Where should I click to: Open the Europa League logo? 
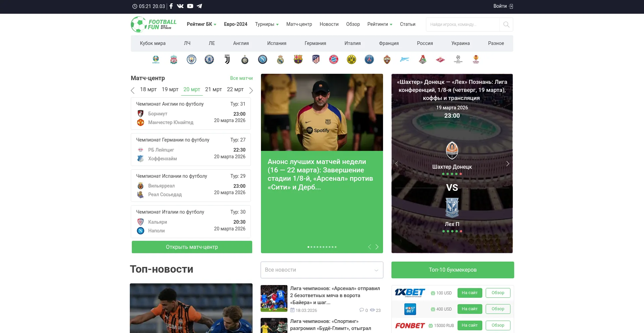click(476, 59)
